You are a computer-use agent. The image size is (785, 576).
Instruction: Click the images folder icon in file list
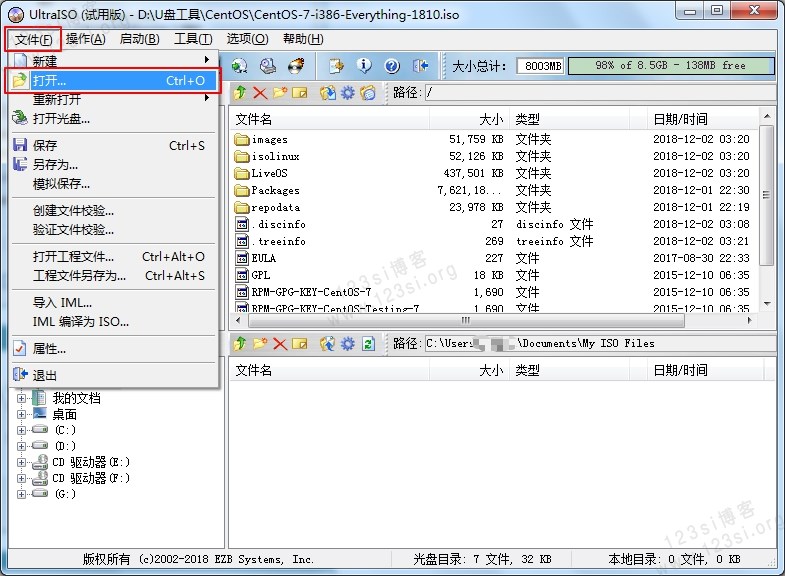(242, 139)
